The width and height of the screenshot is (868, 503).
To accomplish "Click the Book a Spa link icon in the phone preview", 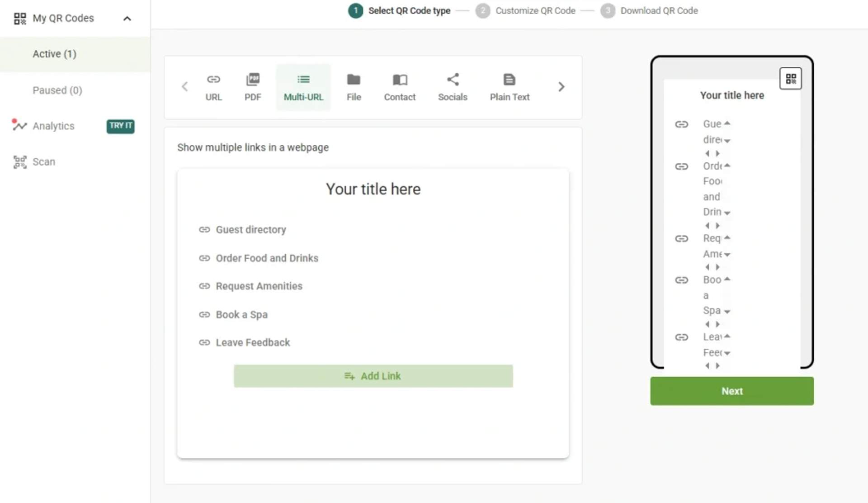I will pyautogui.click(x=681, y=280).
